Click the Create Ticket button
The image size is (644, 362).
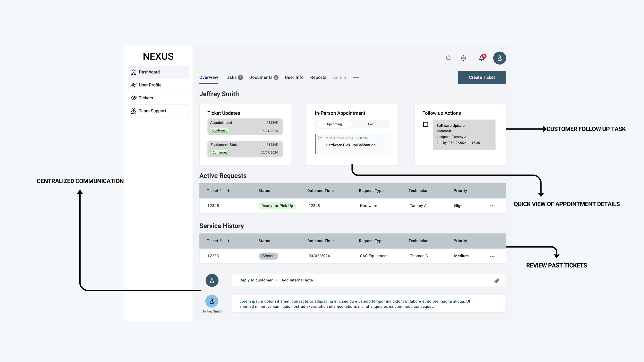click(481, 77)
